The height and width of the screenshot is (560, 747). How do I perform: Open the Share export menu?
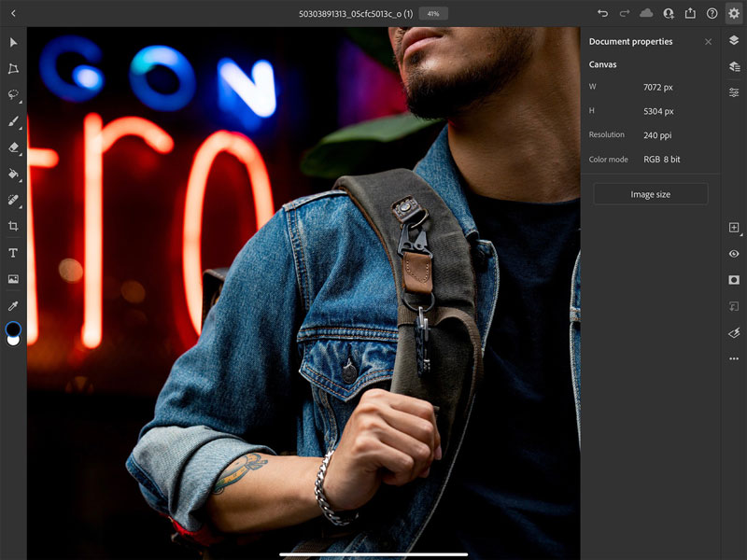690,13
